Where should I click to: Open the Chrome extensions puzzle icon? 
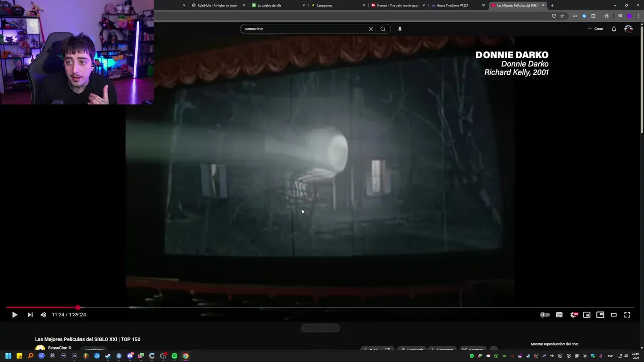[593, 16]
